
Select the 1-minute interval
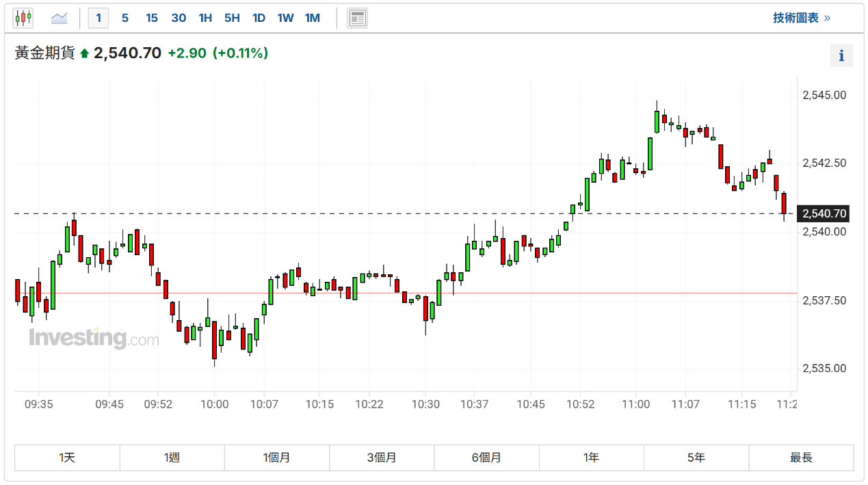[x=98, y=18]
